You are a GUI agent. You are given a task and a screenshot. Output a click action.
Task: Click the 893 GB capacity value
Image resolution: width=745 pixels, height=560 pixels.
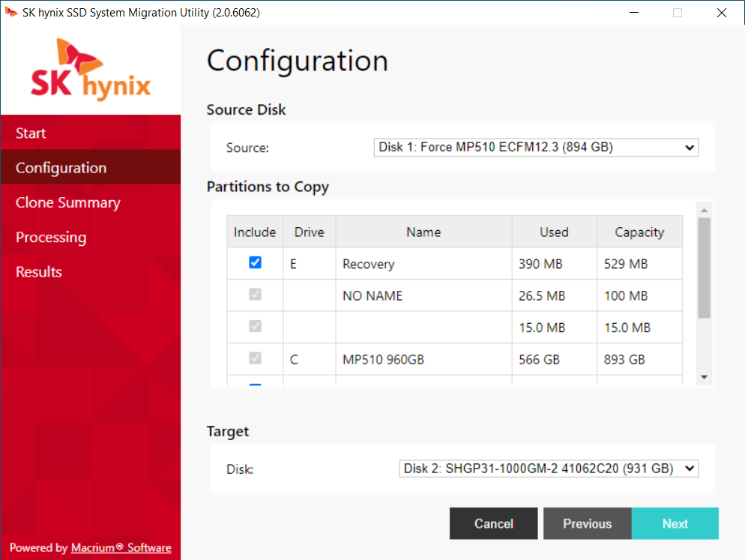[624, 359]
